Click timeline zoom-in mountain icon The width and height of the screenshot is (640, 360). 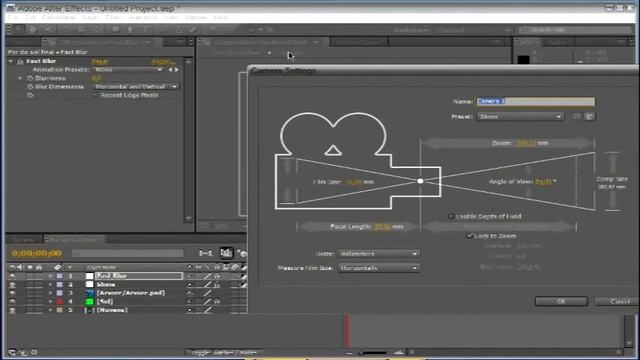point(399,352)
